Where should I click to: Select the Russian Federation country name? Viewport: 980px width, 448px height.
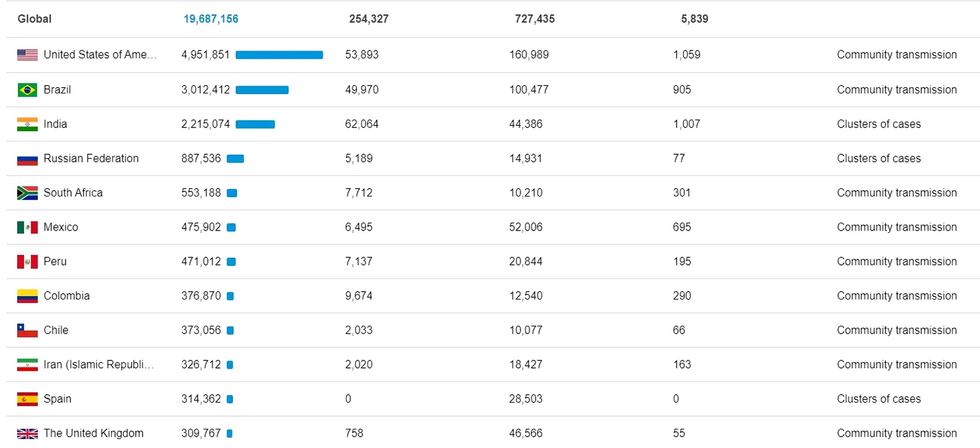[x=91, y=159]
